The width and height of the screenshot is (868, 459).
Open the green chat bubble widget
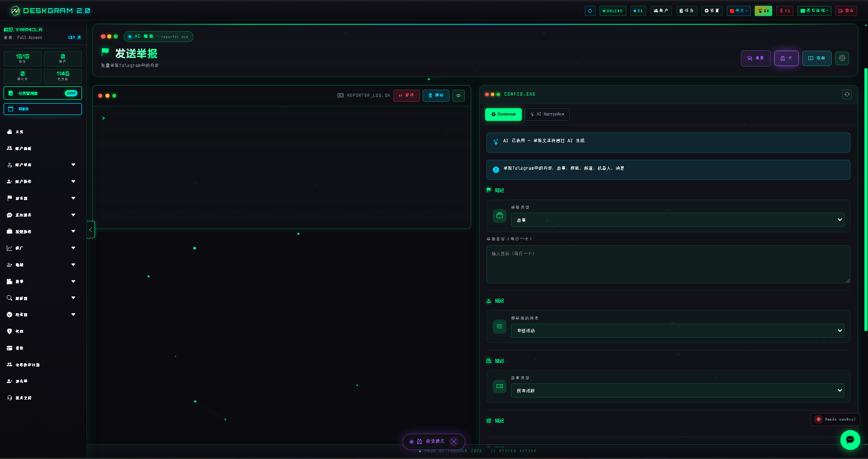(850, 440)
